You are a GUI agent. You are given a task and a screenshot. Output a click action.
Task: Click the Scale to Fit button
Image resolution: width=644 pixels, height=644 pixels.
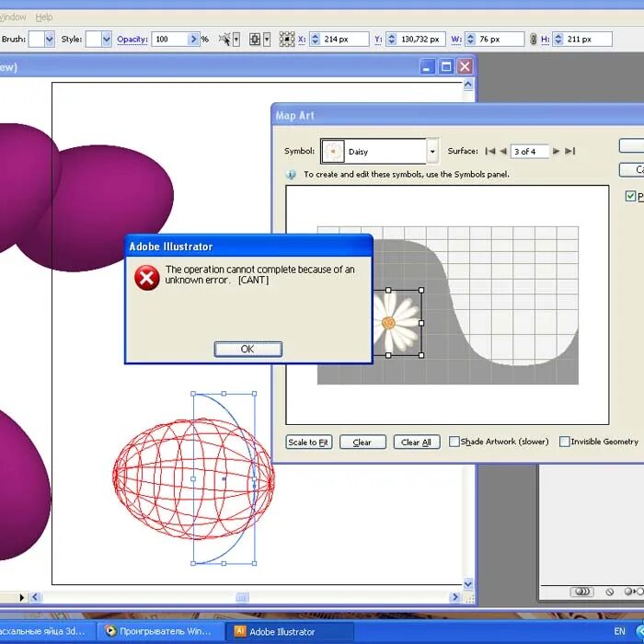coord(308,442)
